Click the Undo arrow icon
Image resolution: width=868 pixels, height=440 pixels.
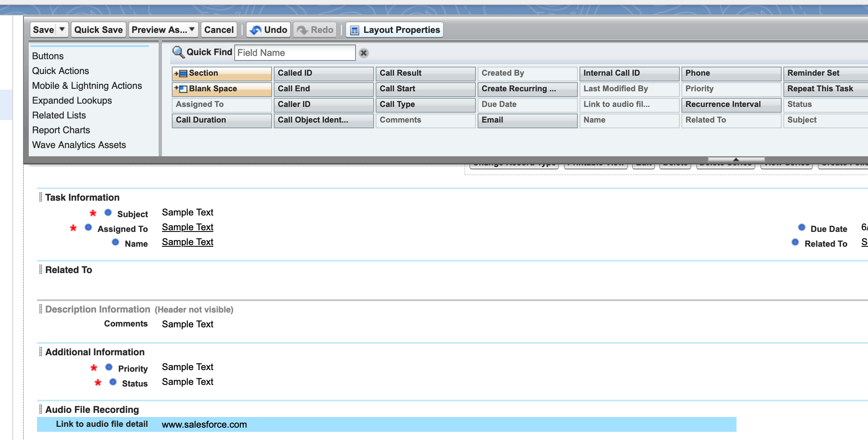256,30
